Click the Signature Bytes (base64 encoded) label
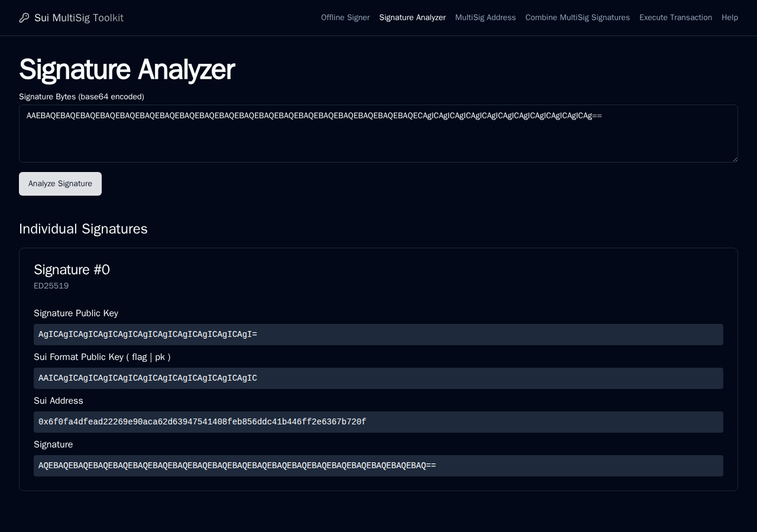Image resolution: width=757 pixels, height=532 pixels. [82, 96]
